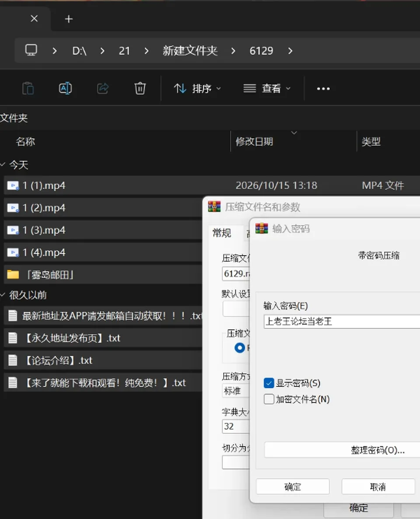Click the WinRAR icon in 输入密码 dialog title
The width and height of the screenshot is (420, 519).
point(262,228)
